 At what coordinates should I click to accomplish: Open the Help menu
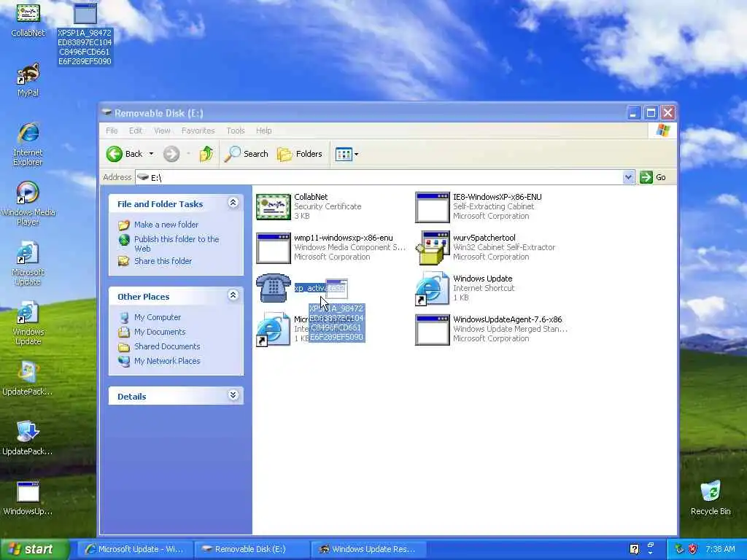[x=263, y=131]
